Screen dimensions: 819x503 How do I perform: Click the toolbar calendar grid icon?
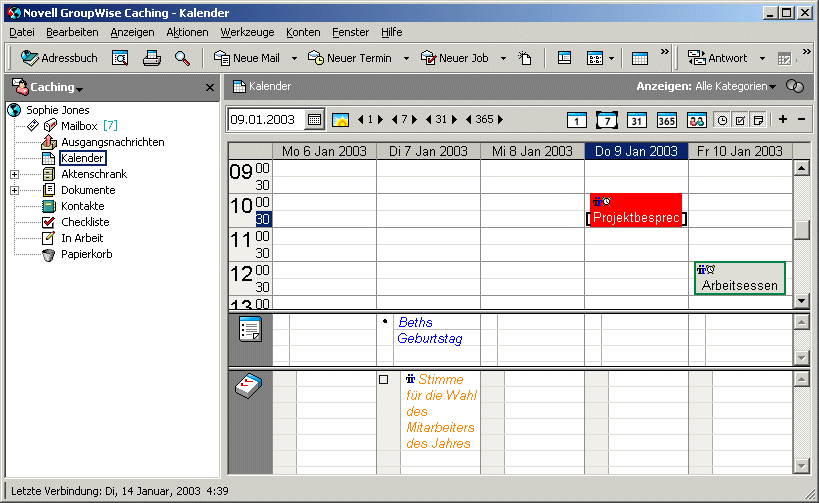point(639,58)
